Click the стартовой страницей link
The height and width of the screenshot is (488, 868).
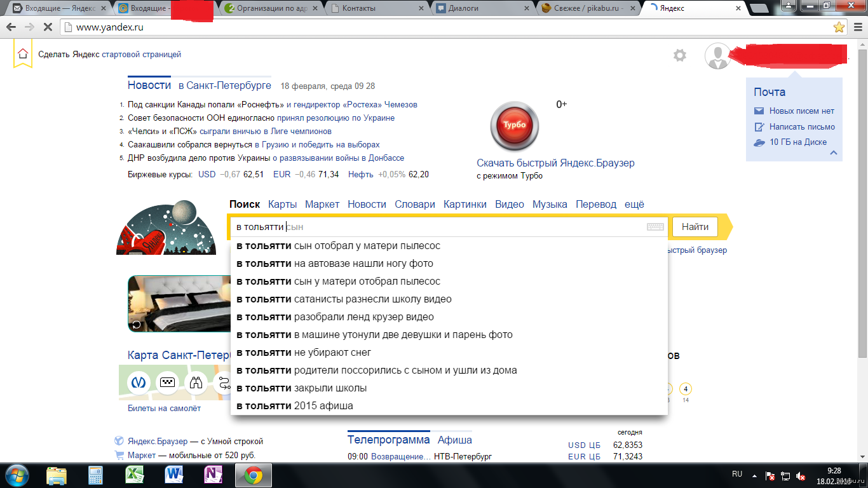pos(142,54)
